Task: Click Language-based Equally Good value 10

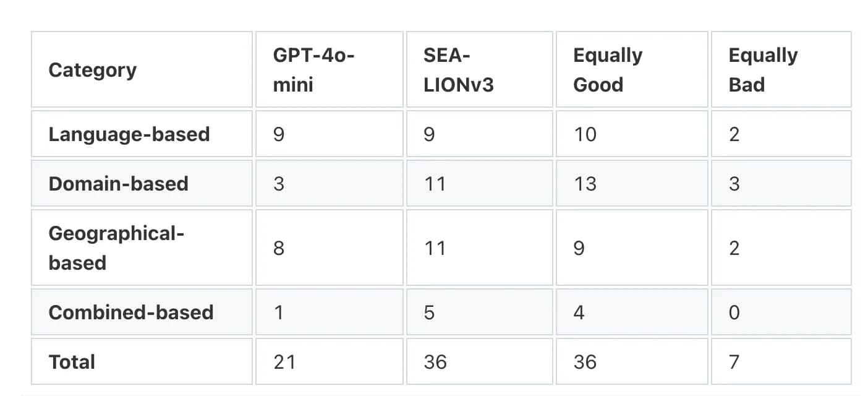Action: tap(585, 134)
